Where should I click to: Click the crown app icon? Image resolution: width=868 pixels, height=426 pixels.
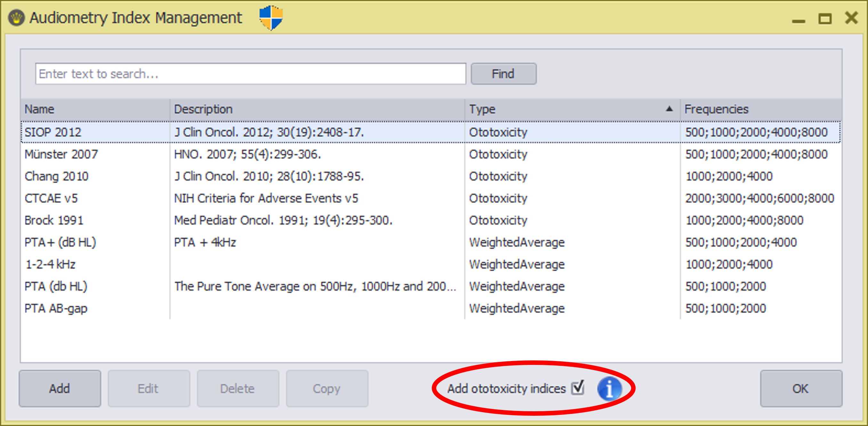tap(16, 18)
